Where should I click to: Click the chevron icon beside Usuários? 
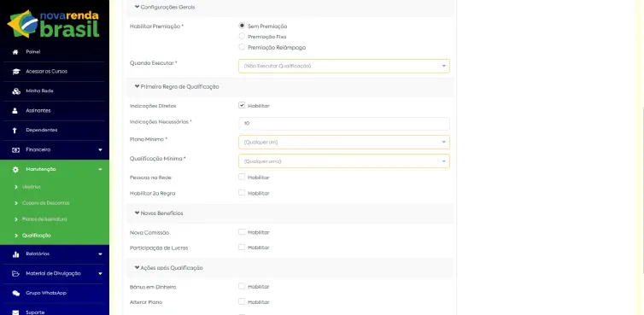click(16, 187)
